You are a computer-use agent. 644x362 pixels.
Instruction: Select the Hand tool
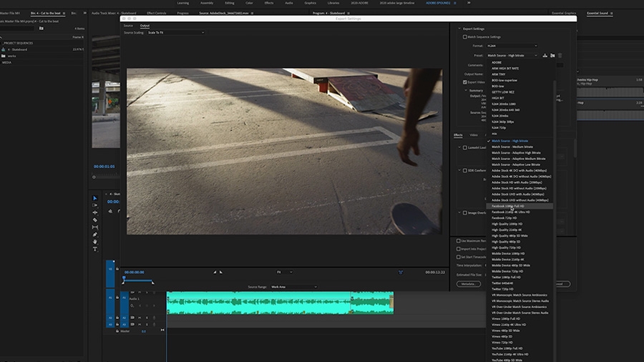[95, 241]
